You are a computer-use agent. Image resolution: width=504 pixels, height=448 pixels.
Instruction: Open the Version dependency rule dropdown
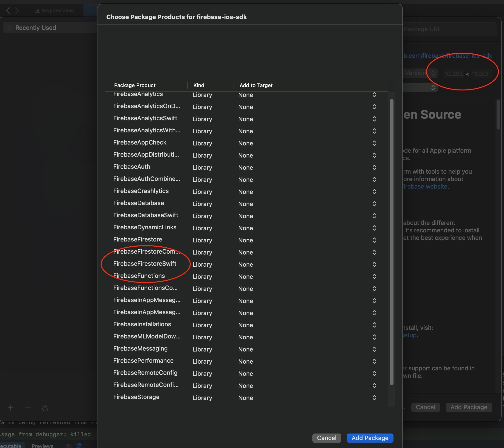[420, 73]
